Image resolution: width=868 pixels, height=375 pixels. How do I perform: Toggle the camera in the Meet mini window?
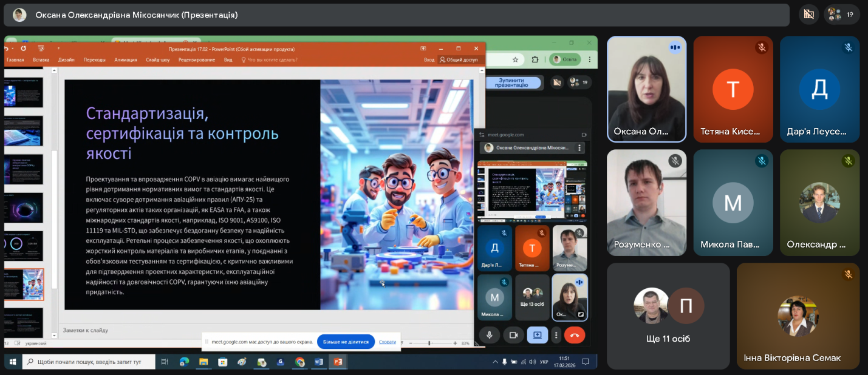(513, 335)
